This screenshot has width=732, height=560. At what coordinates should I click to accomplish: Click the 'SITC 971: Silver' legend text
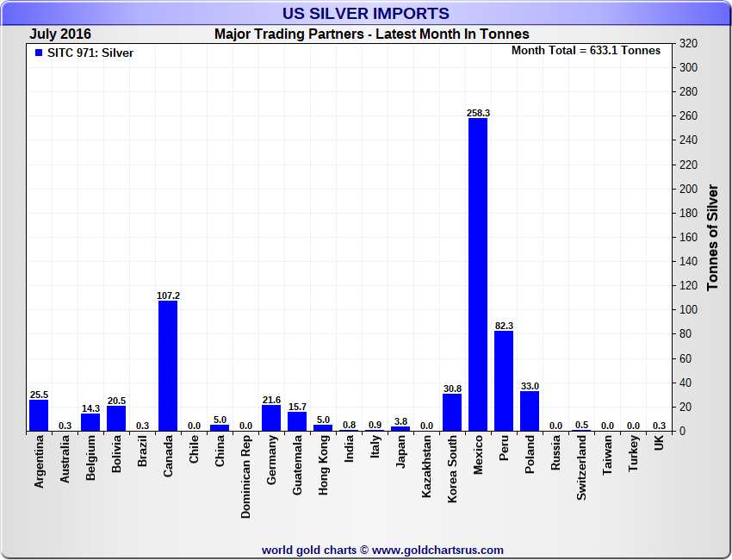tap(90, 53)
